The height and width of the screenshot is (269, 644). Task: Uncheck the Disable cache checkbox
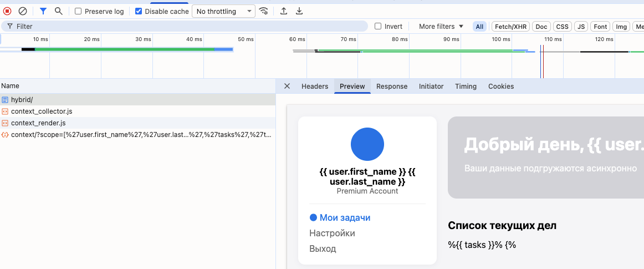[139, 11]
